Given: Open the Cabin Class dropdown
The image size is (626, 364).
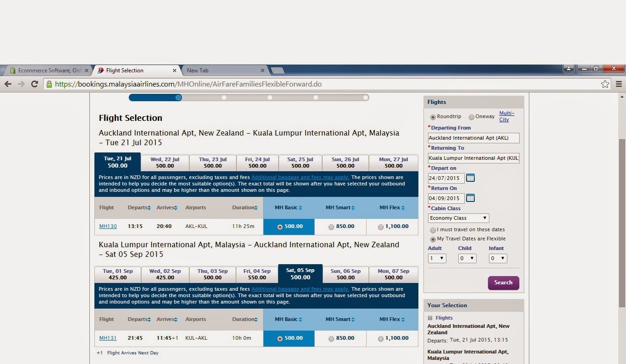Looking at the screenshot, I should 459,218.
